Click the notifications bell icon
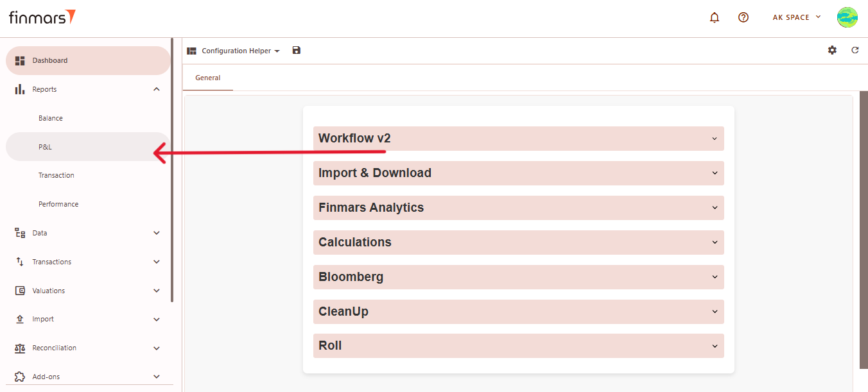This screenshot has width=868, height=392. pos(715,17)
